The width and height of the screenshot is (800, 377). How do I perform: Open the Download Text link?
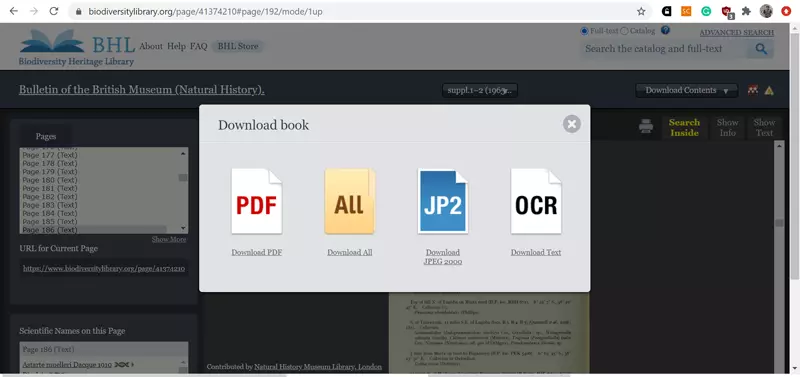click(536, 253)
